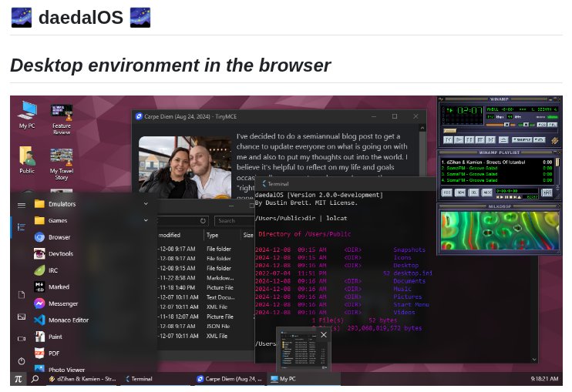The height and width of the screenshot is (392, 572).
Task: Click Sel button in Winamp playlist
Action: pos(473,193)
